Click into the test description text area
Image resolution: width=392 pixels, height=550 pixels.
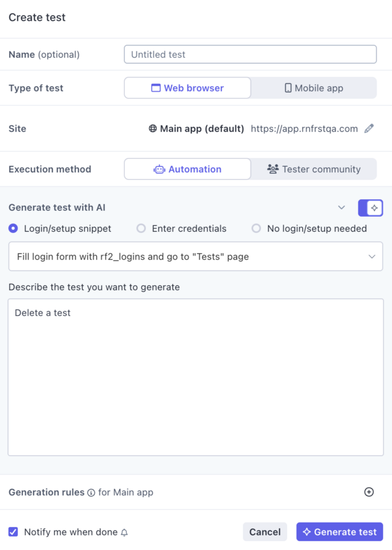point(196,377)
